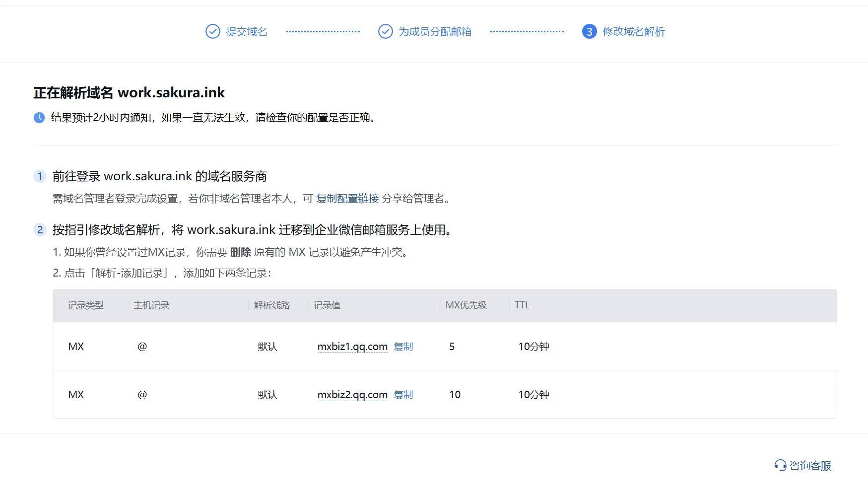Click the clock icon before 结果预计2小时内通知
The width and height of the screenshot is (868, 500).
[x=39, y=118]
